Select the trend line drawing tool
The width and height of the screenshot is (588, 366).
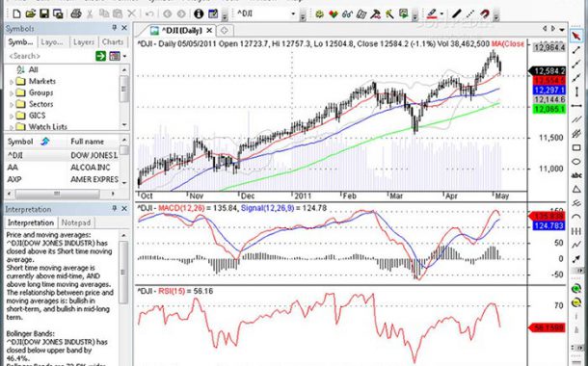[576, 50]
